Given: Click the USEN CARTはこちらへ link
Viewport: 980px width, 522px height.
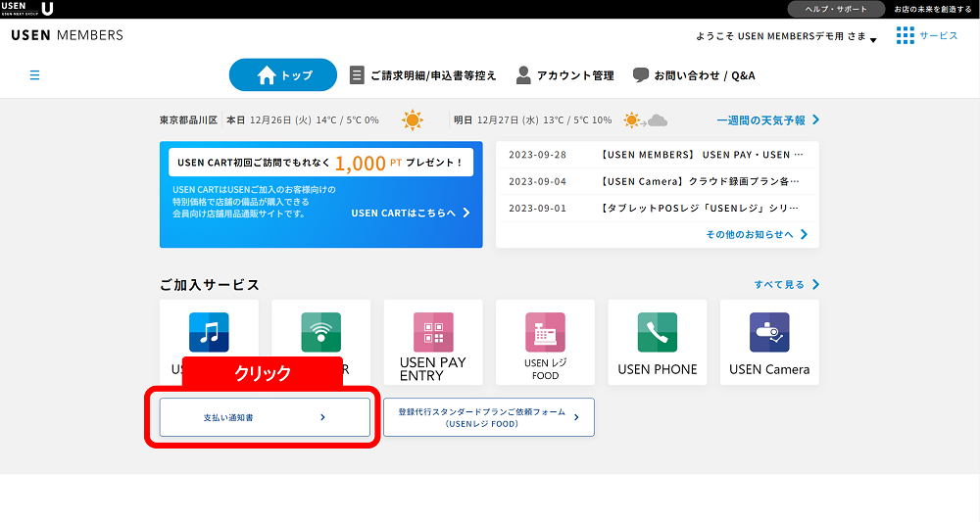Looking at the screenshot, I should click(x=411, y=213).
